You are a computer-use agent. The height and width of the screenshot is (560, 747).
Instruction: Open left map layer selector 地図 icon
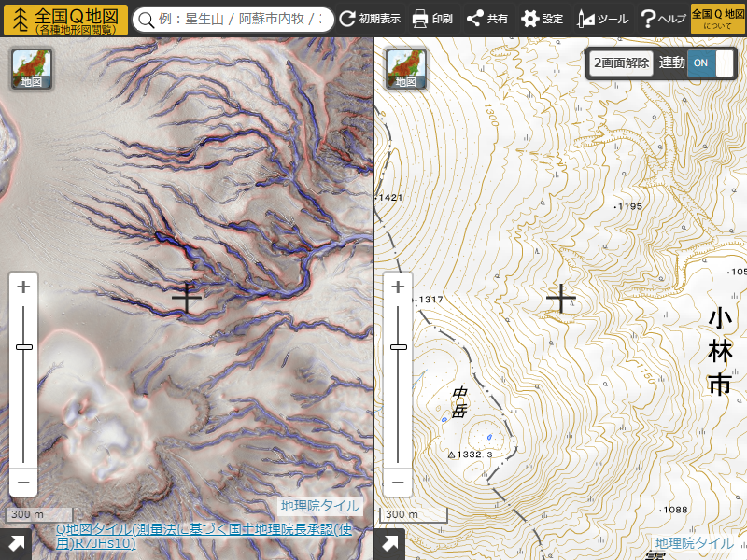pyautogui.click(x=32, y=69)
